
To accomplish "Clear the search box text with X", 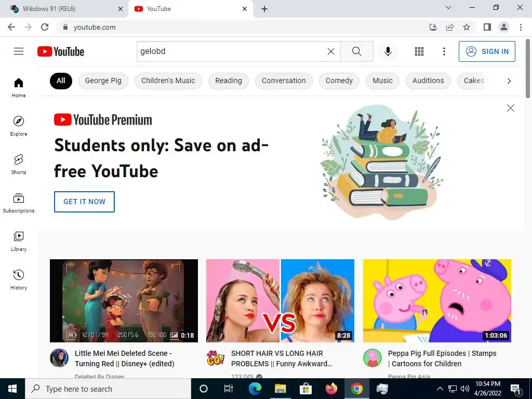I will (x=331, y=51).
